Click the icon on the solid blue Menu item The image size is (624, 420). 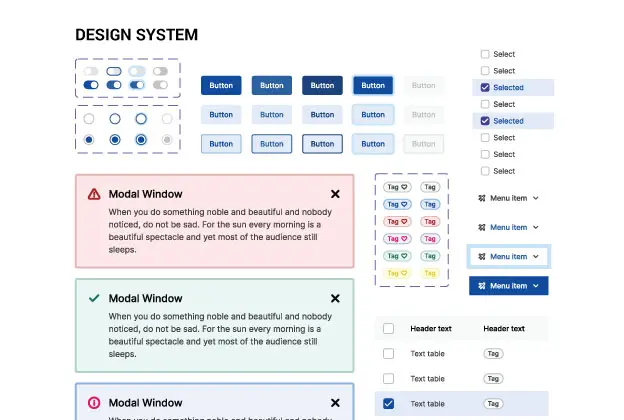pos(482,285)
